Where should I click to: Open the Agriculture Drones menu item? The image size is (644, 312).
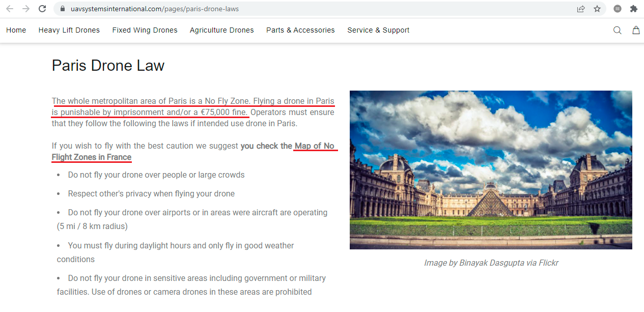(221, 30)
